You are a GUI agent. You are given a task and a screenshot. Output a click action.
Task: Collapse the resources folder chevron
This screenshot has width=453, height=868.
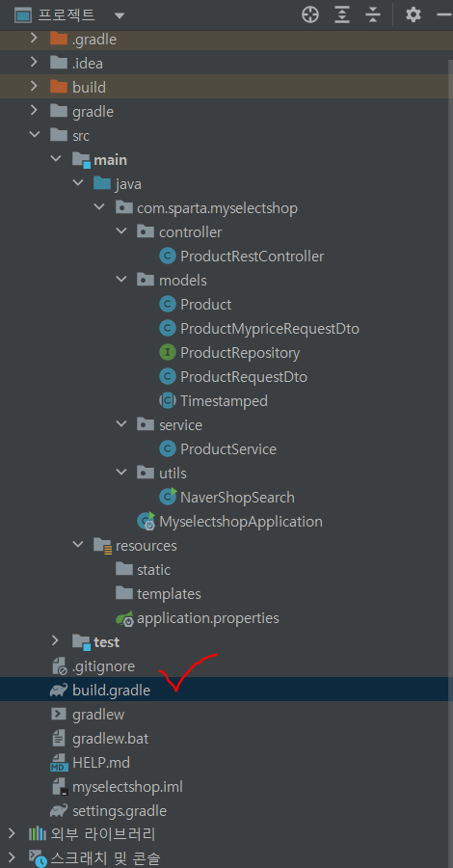(x=77, y=545)
